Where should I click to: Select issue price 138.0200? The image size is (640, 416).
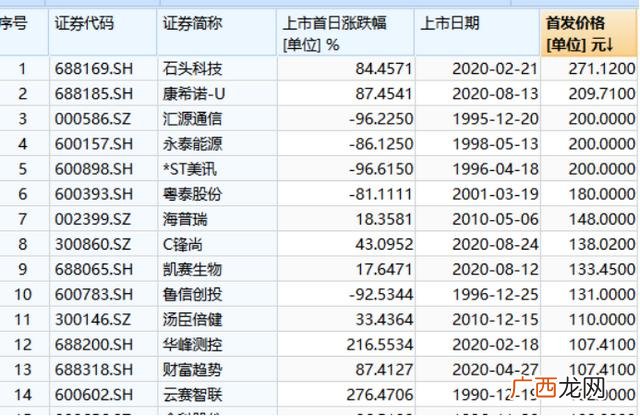click(602, 245)
